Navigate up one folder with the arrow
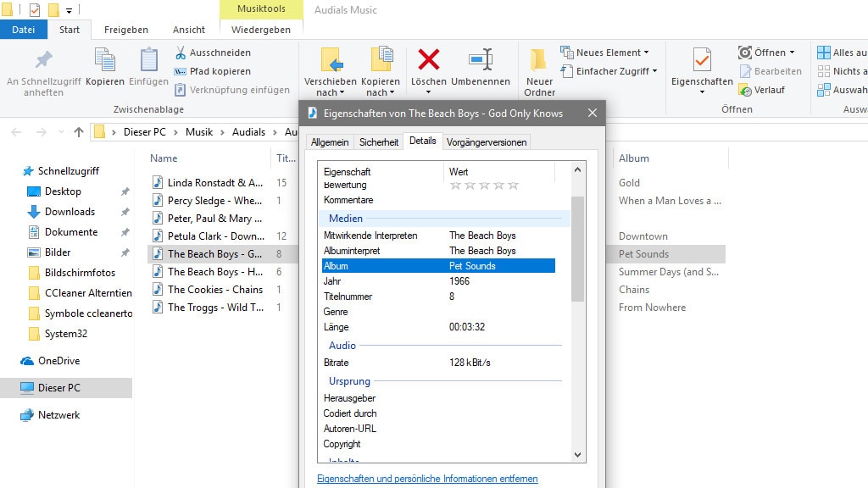 79,132
